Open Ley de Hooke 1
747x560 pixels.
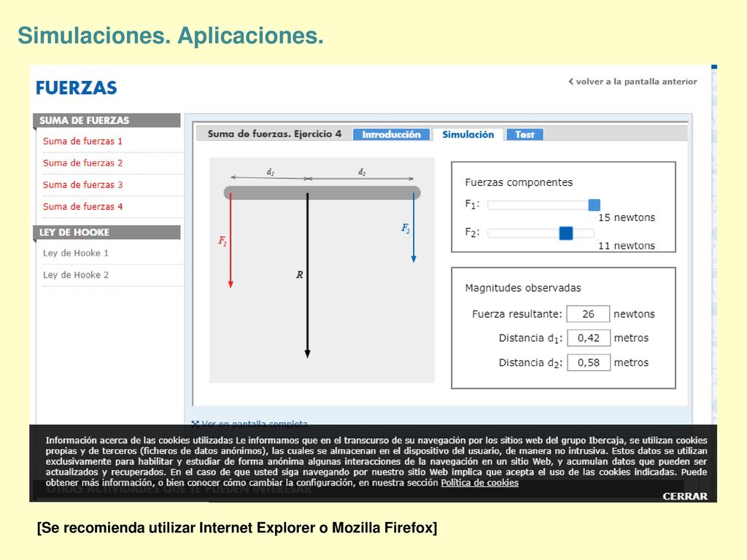click(75, 253)
